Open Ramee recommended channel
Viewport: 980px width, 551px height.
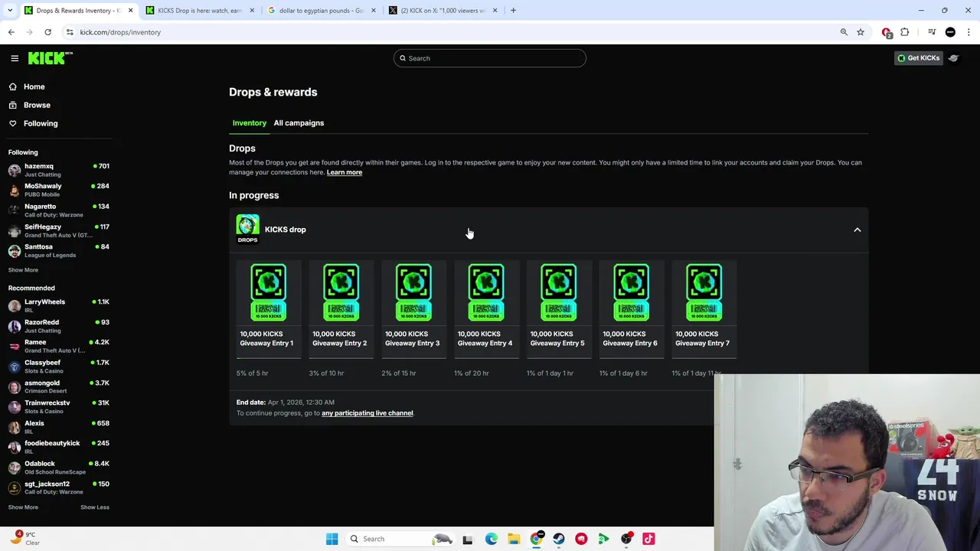coord(59,346)
